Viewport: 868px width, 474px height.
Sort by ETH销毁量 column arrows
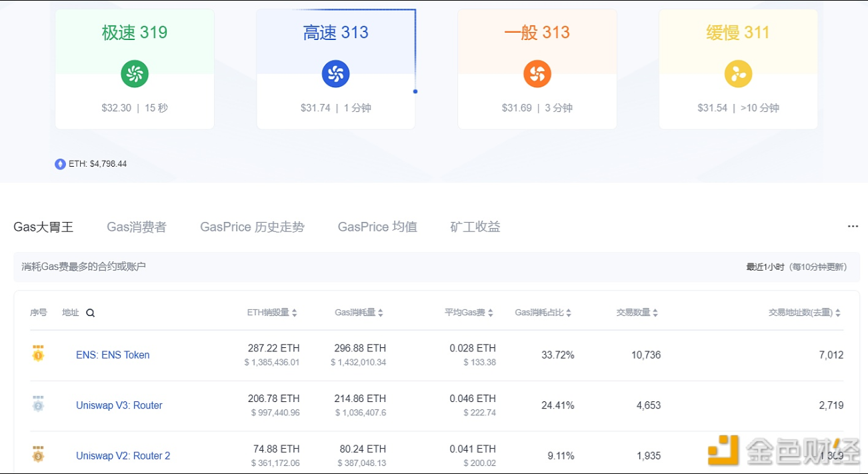tap(295, 313)
